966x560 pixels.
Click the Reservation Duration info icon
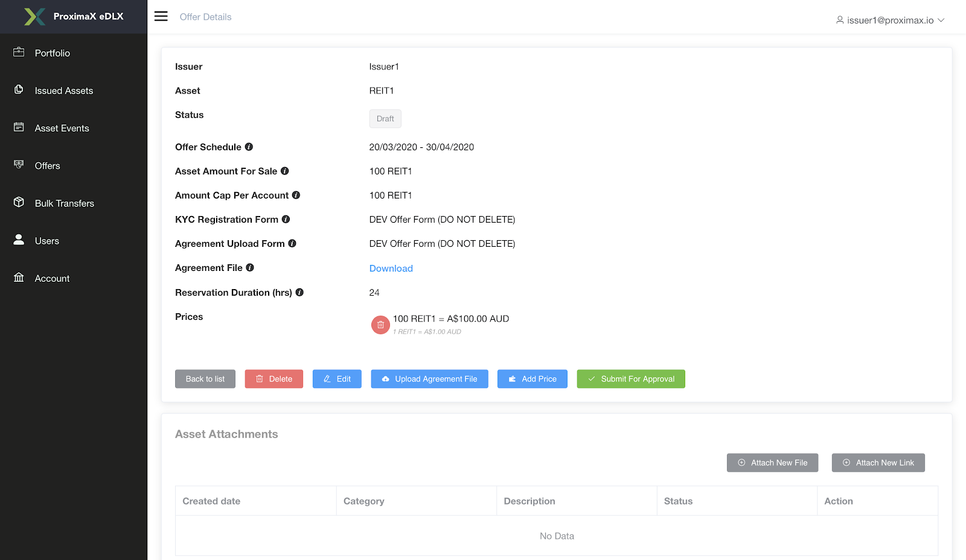(299, 293)
